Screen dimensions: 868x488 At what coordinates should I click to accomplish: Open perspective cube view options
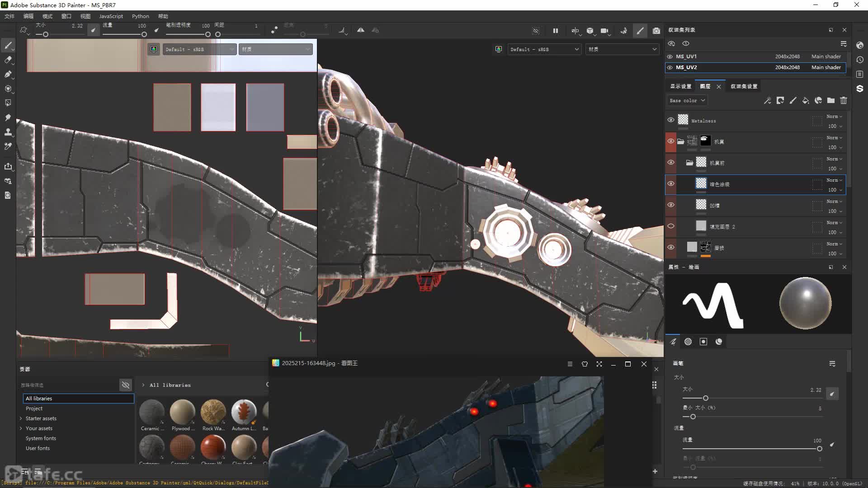click(590, 31)
